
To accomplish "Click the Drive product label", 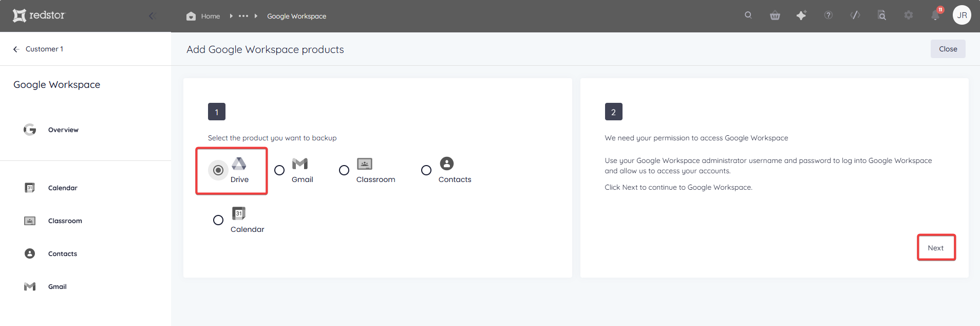I will click(x=239, y=179).
